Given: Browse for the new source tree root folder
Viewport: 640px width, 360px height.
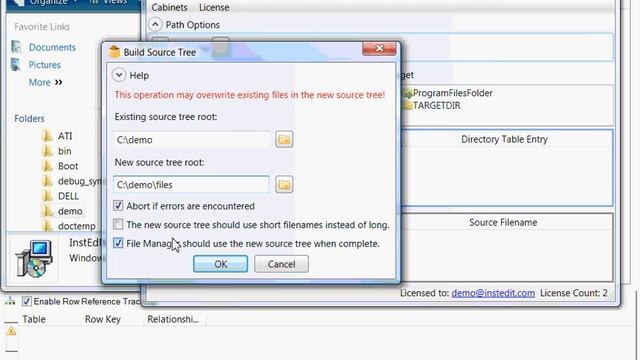Looking at the screenshot, I should [x=284, y=185].
